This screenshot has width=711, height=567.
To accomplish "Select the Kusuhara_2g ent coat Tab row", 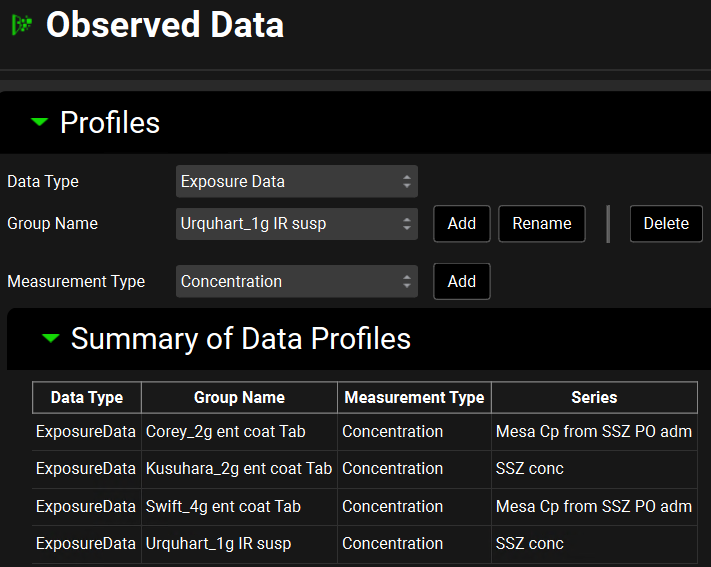I will (239, 469).
